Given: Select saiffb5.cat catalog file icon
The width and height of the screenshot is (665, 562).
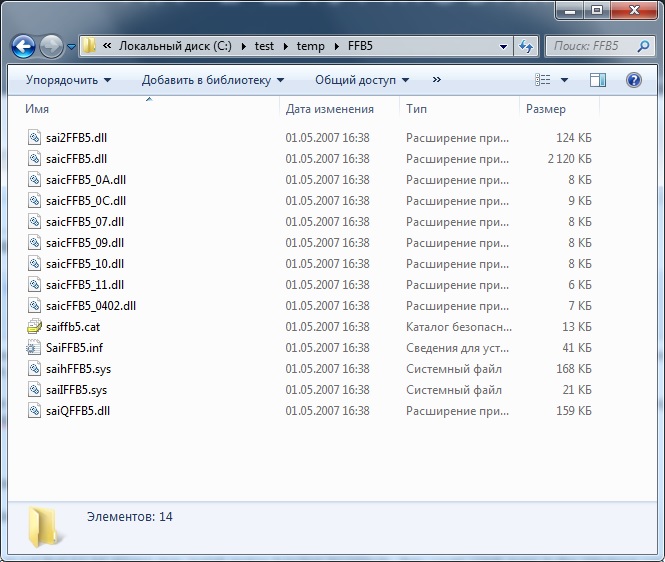Looking at the screenshot, I should [34, 327].
